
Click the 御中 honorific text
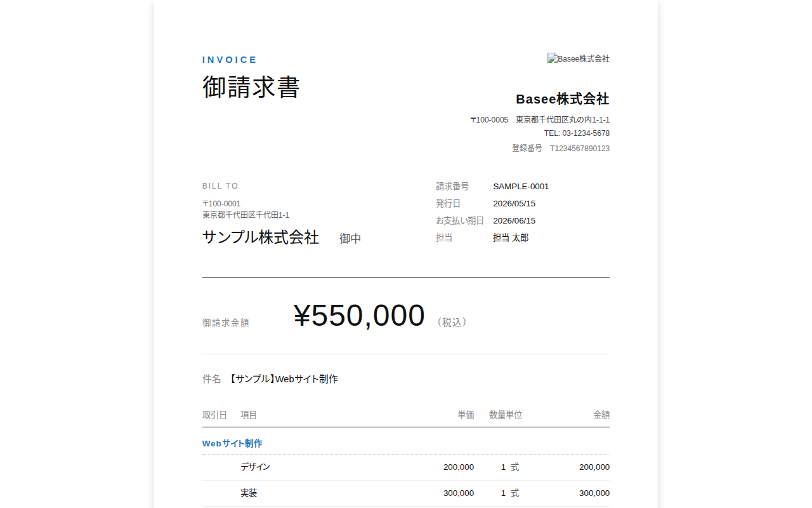click(x=350, y=239)
